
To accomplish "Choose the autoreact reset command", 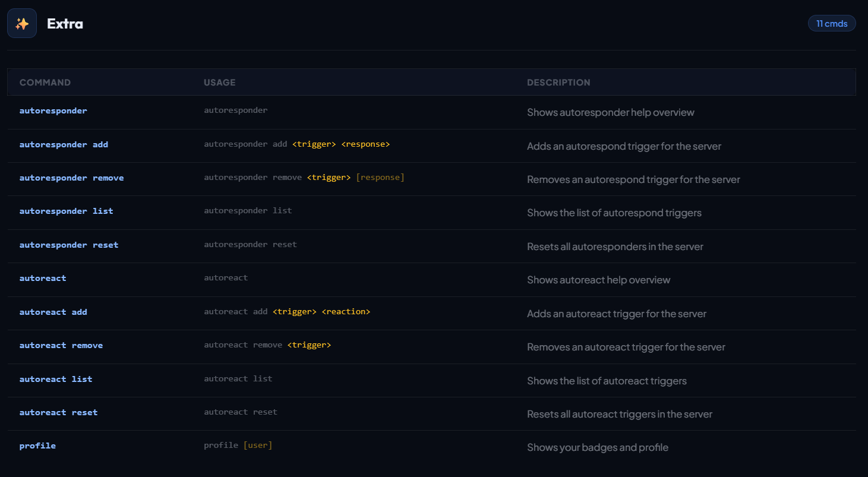I will pyautogui.click(x=58, y=412).
